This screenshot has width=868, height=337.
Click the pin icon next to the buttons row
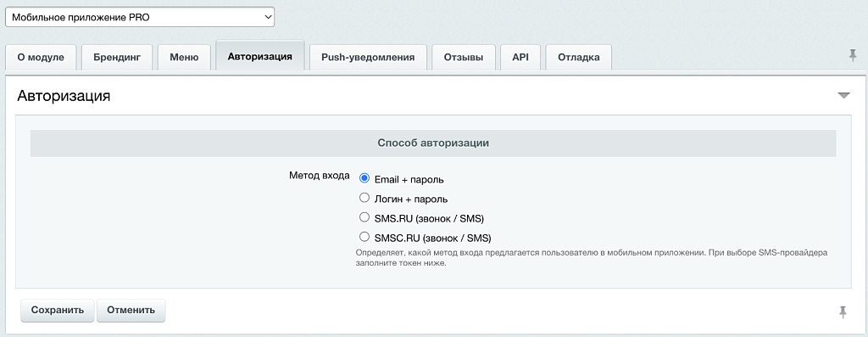point(843,312)
